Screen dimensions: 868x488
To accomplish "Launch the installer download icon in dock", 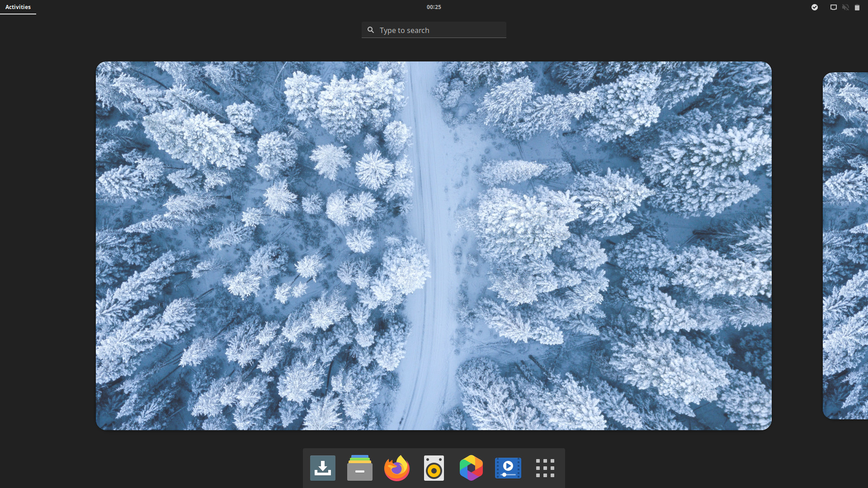I will coord(323,468).
